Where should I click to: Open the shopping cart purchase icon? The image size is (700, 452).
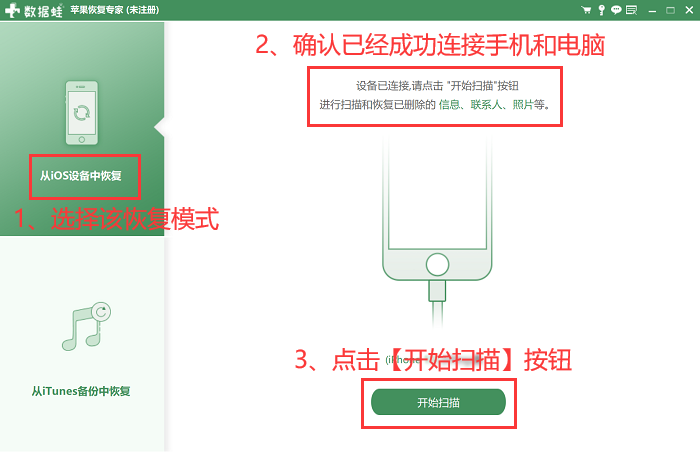coord(586,10)
